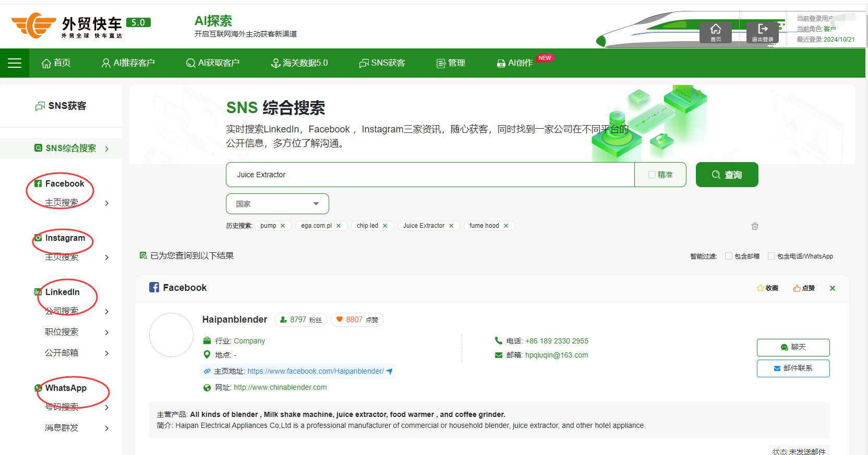Close the Facebook result card
The image size is (868, 455).
pyautogui.click(x=833, y=288)
